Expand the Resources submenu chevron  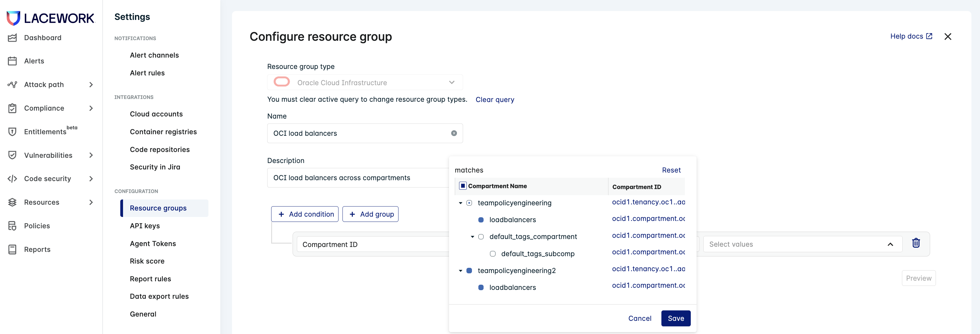point(91,202)
